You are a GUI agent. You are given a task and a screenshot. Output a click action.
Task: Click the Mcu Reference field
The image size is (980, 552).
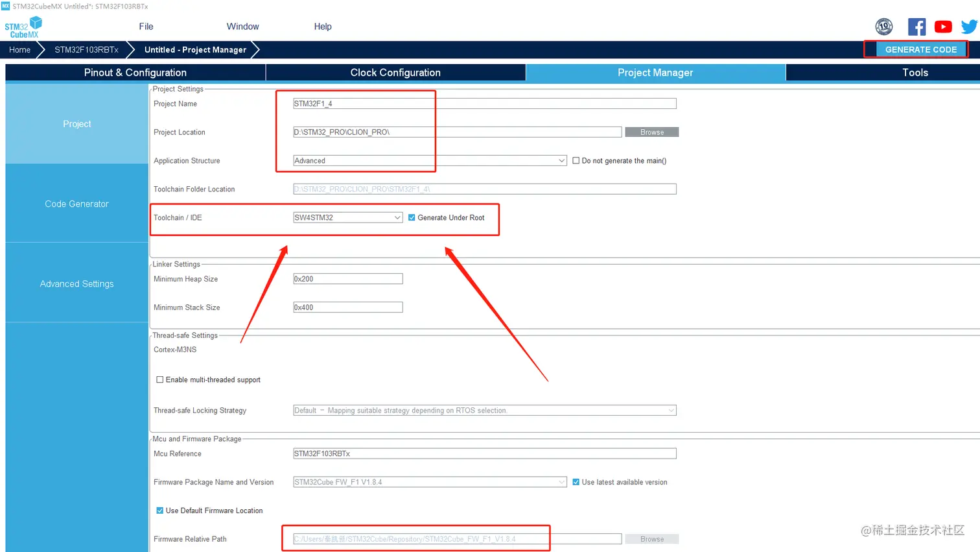[x=485, y=454]
